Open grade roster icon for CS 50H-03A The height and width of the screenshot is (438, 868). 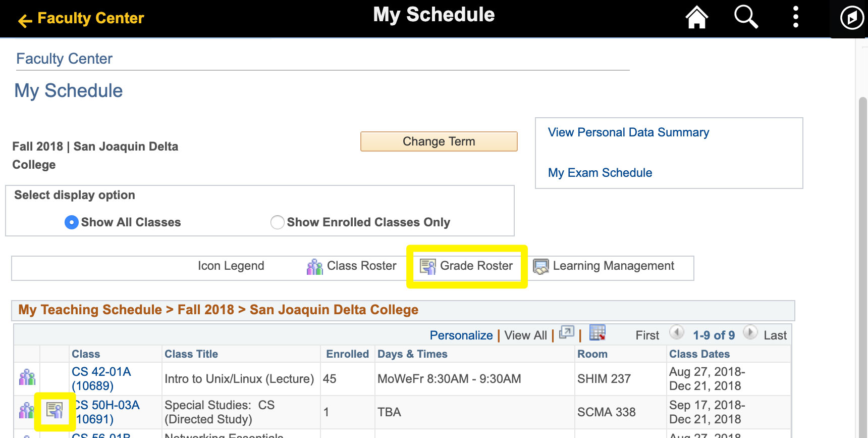click(55, 410)
